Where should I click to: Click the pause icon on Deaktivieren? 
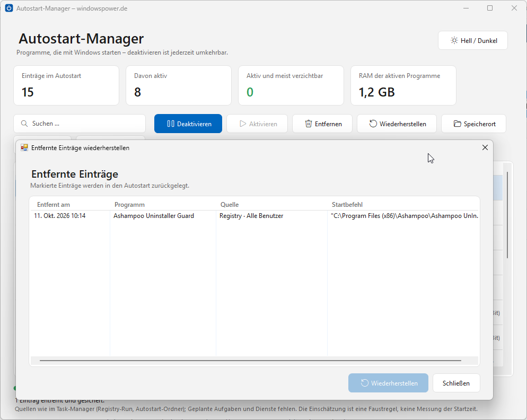(x=171, y=124)
